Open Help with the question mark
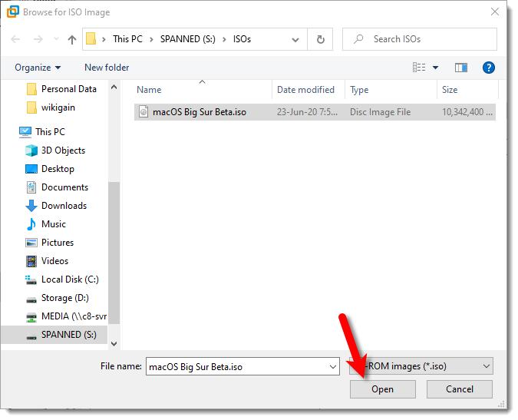The height and width of the screenshot is (420, 518). 488,68
